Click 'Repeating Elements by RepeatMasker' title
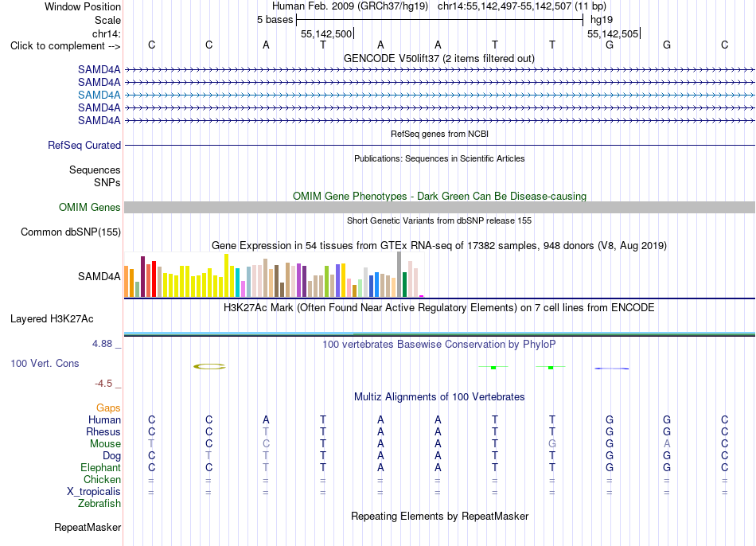Viewport: 756px width, 546px height. (439, 516)
